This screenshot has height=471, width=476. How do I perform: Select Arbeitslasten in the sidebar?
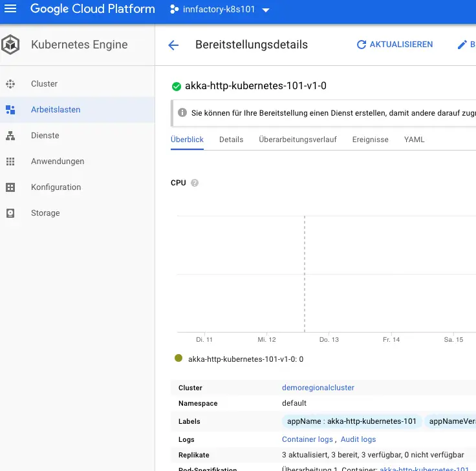pos(78,110)
